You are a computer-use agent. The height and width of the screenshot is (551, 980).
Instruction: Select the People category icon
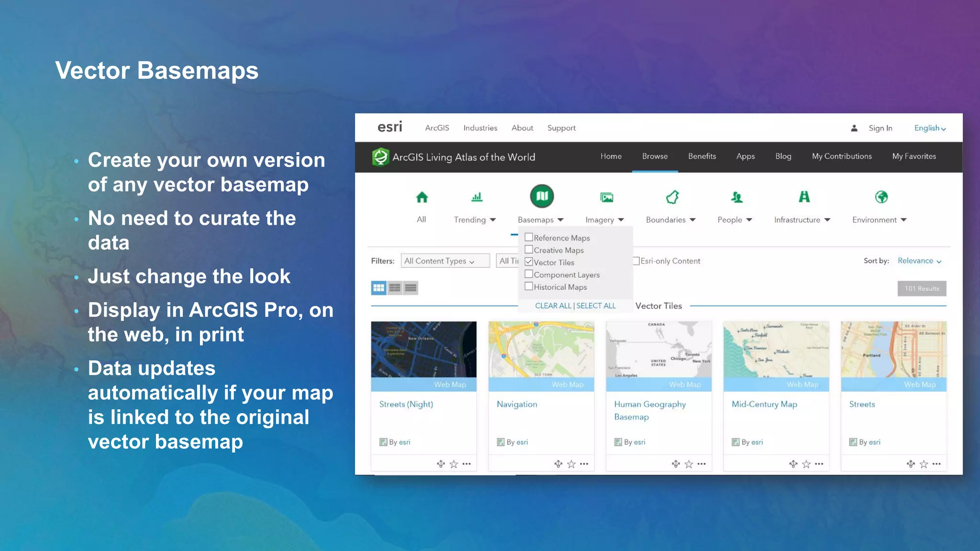pos(737,197)
